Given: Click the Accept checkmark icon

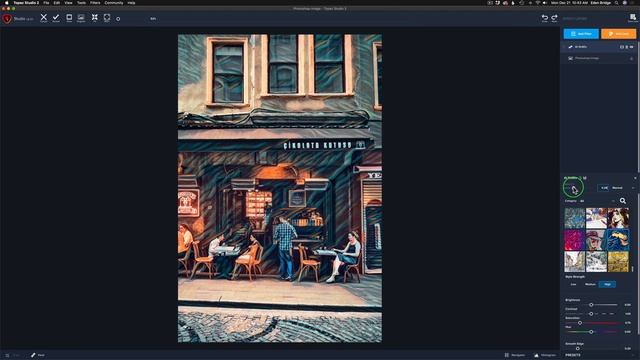Looking at the screenshot, I should [x=56, y=17].
